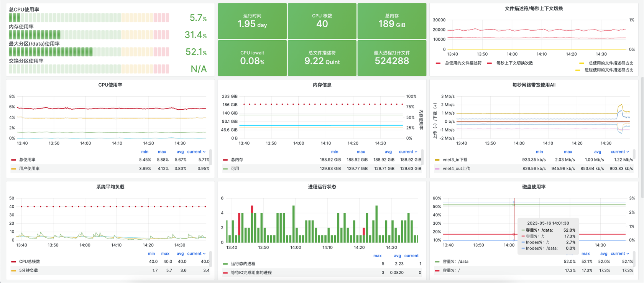This screenshot has width=644, height=283.
Task: Toggle the 等待IO完成阻塞的进程 series
Action: pos(251,273)
